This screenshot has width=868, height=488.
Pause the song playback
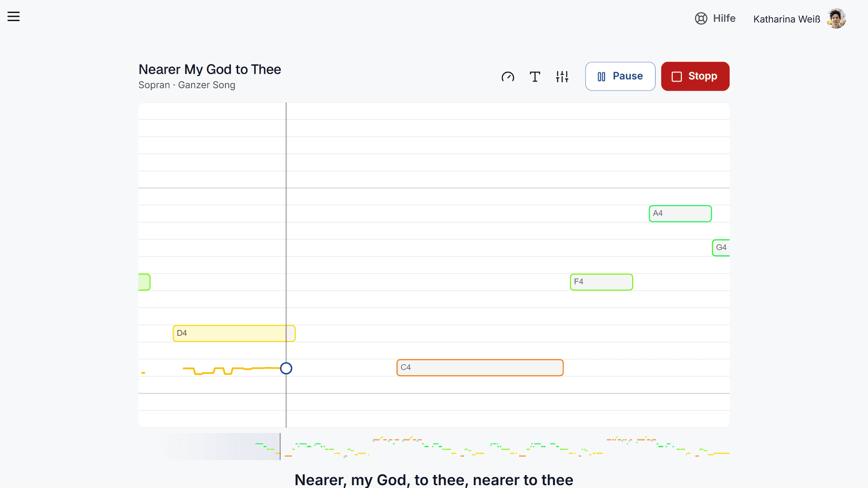pos(620,76)
